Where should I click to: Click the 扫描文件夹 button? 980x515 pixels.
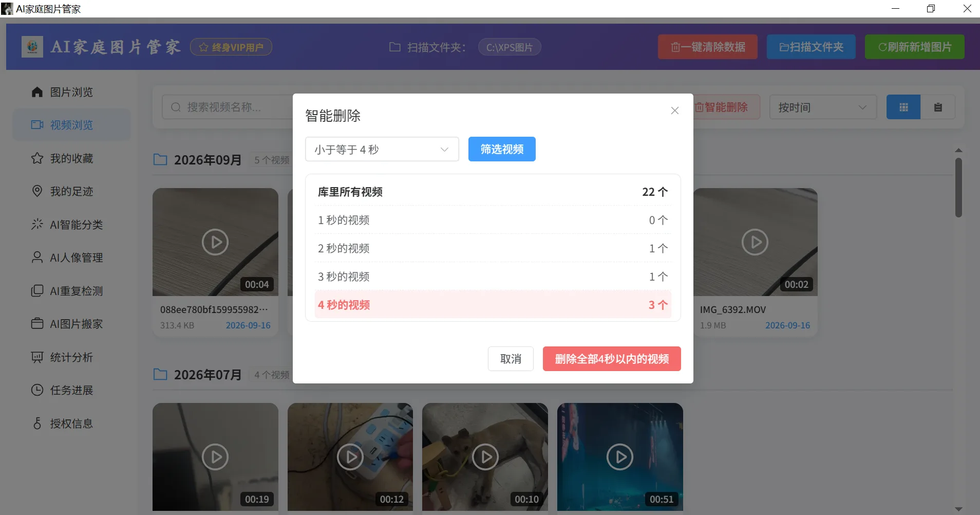811,47
